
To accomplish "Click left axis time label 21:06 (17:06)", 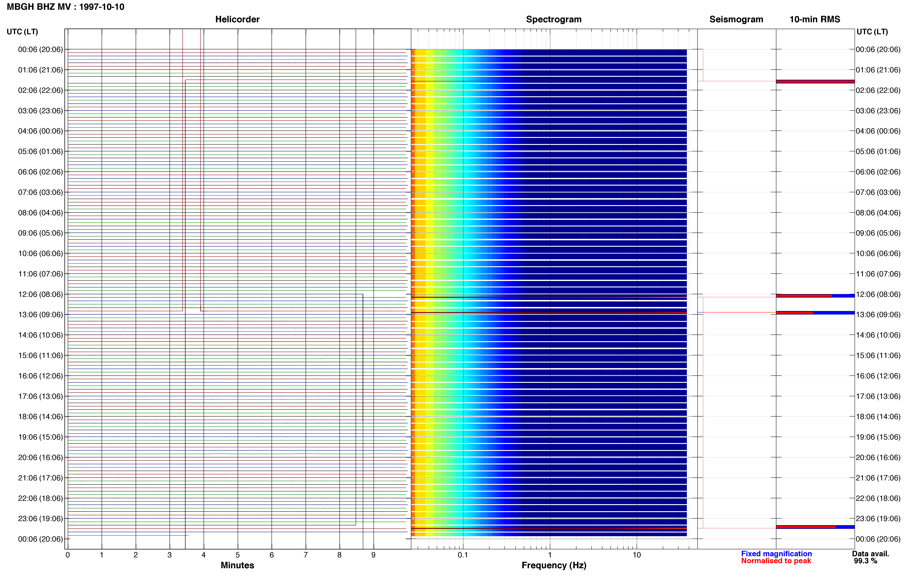I will coord(41,478).
